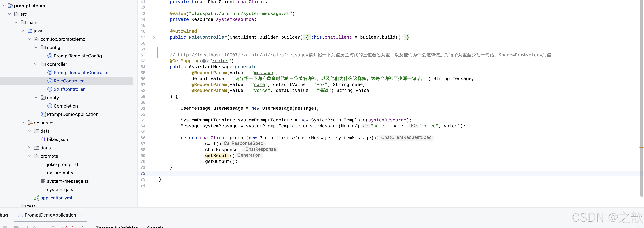Close the PromptDemoApplication debug tab
This screenshot has height=228, width=644.
[82, 215]
